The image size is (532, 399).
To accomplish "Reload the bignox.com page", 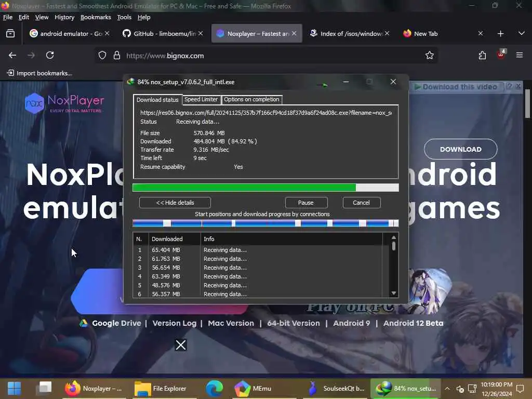I will point(50,55).
